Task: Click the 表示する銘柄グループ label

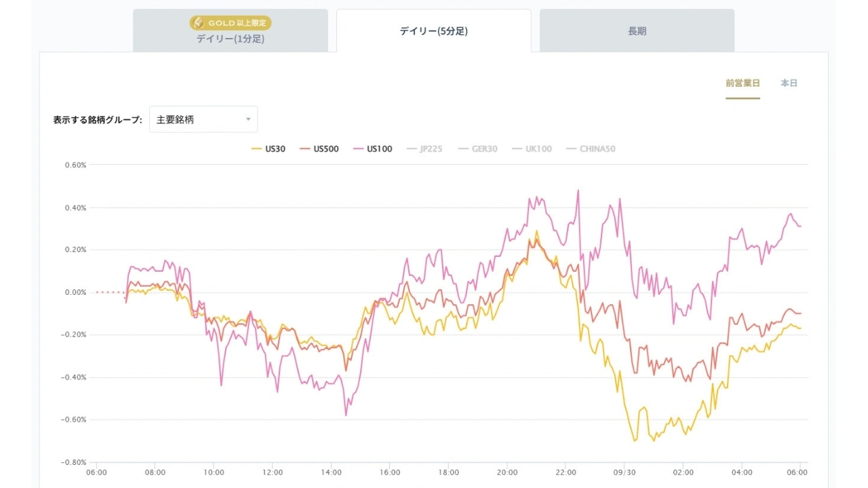Action: click(x=98, y=120)
